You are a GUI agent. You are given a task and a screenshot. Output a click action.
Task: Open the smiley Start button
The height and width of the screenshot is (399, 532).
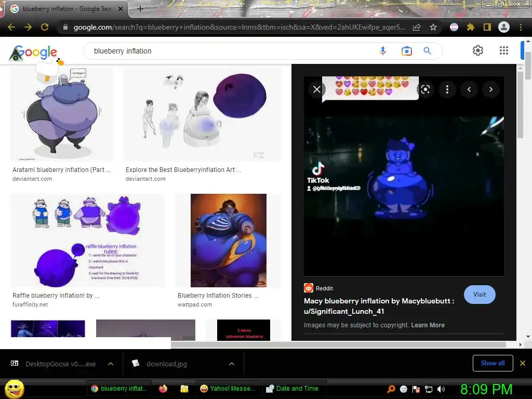point(14,389)
